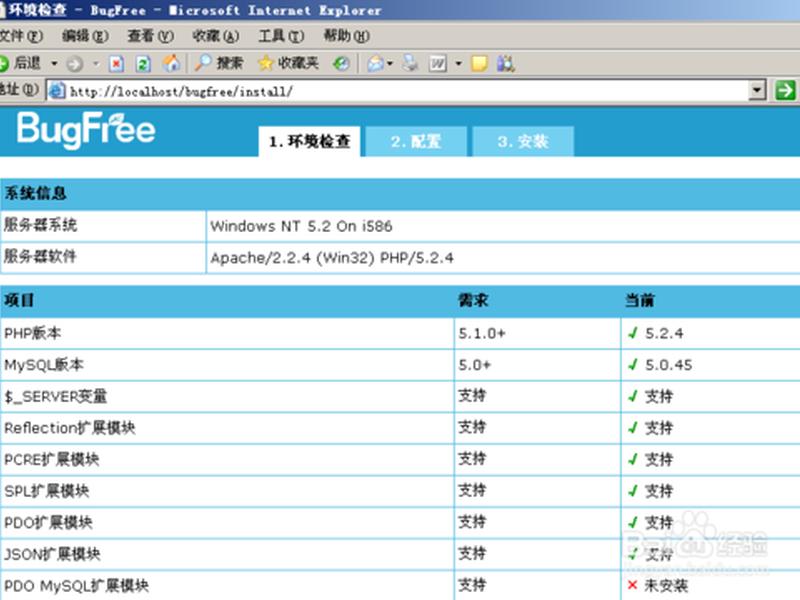Open the 编辑(E) menu
The width and height of the screenshot is (800, 600).
pos(85,36)
